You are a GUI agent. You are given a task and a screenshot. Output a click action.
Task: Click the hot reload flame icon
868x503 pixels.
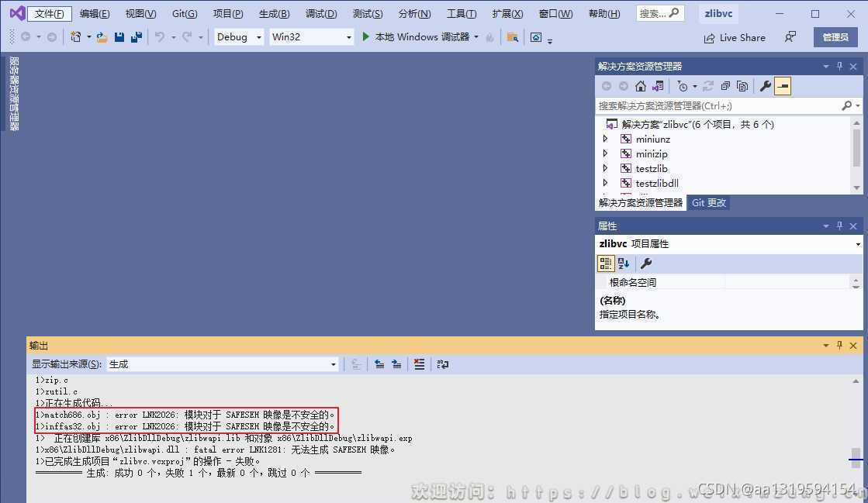490,37
